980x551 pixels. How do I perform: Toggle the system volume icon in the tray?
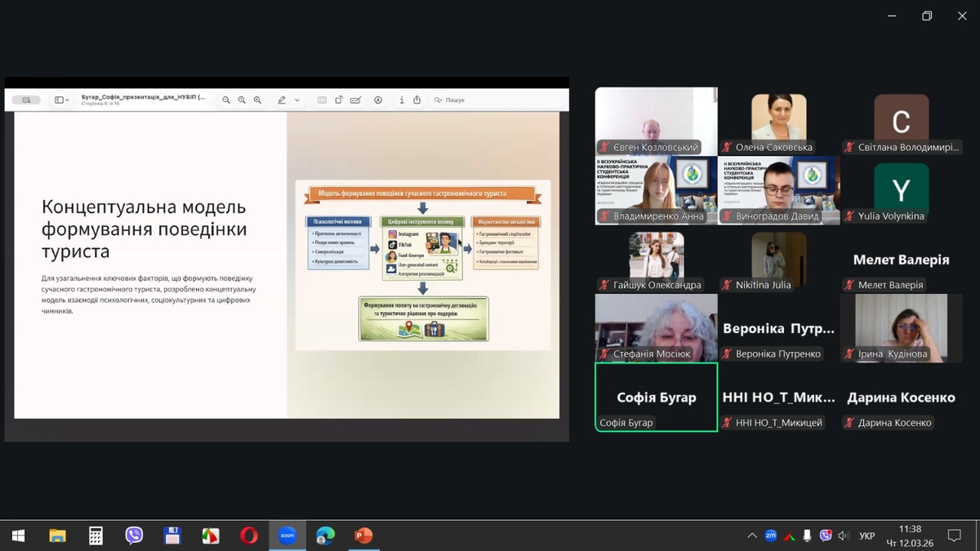pyautogui.click(x=844, y=535)
